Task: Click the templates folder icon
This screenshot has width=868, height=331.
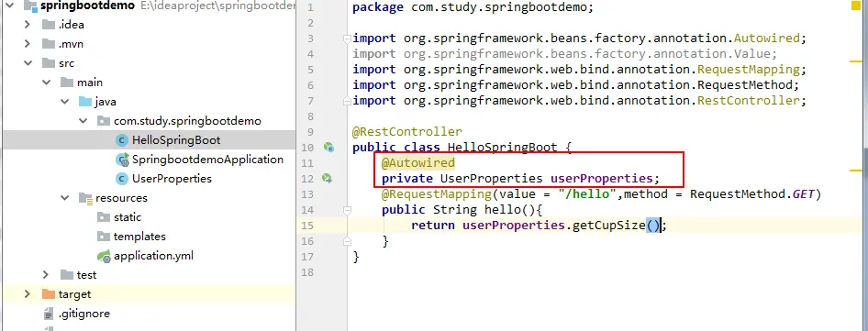Action: [104, 237]
